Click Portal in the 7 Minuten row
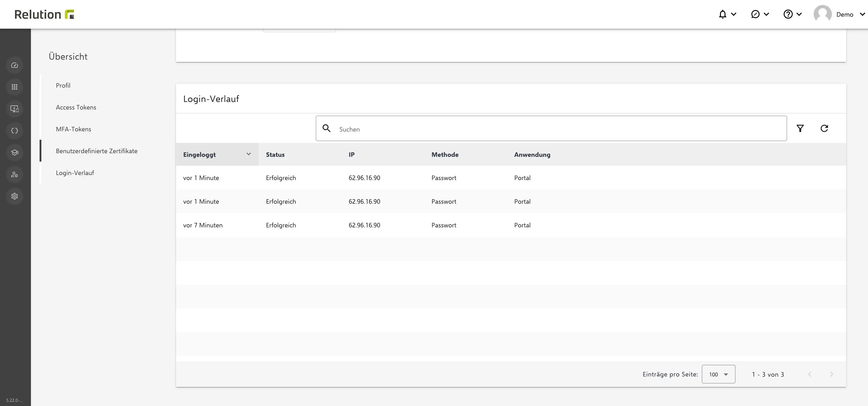The height and width of the screenshot is (406, 868). 522,225
